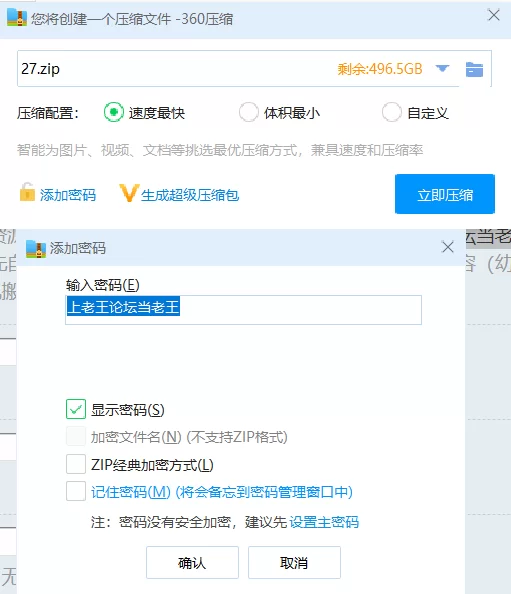Click the 确认 button
Viewport: 511px width, 594px height.
pyautogui.click(x=192, y=563)
